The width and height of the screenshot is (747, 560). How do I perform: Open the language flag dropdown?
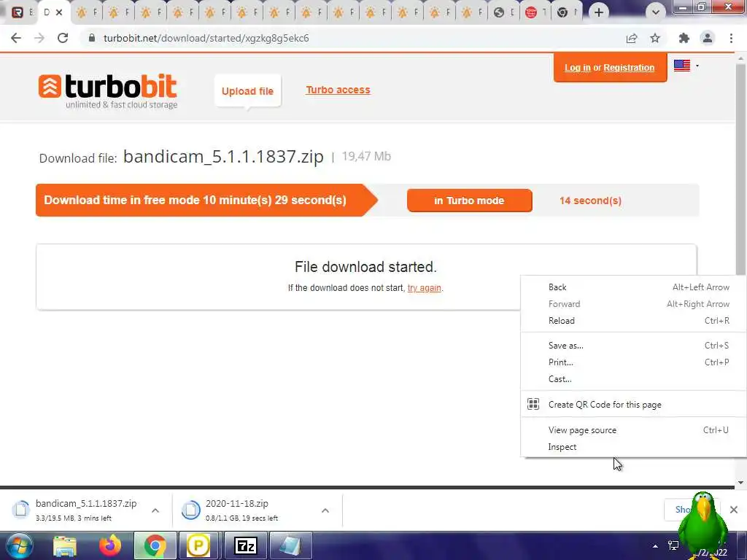click(x=686, y=66)
